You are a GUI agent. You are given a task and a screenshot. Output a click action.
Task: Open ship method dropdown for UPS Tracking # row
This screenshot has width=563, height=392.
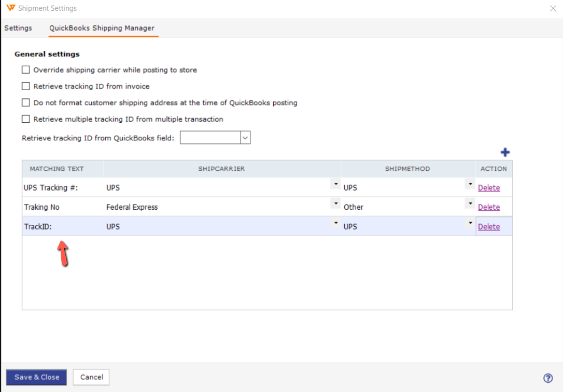[x=470, y=184]
